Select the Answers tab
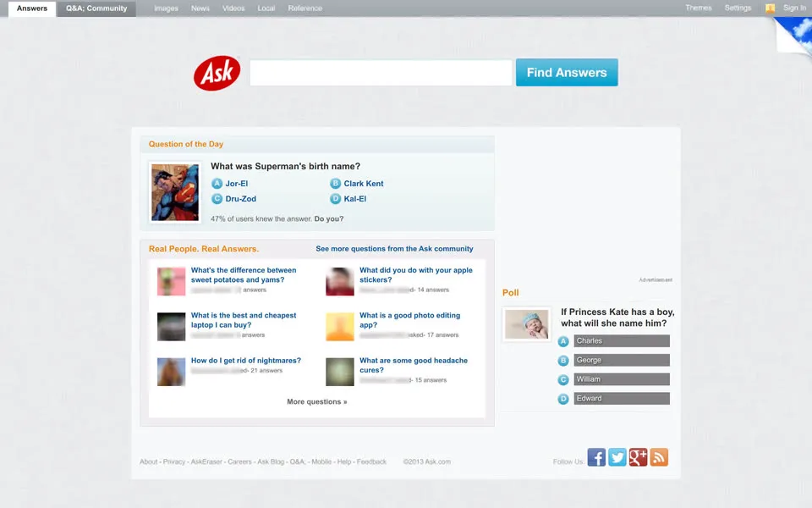This screenshot has width=812, height=508. [32, 8]
